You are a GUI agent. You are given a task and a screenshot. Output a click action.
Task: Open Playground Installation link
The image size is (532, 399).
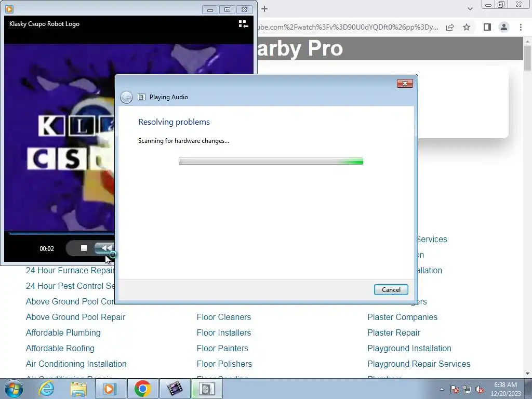pos(409,349)
